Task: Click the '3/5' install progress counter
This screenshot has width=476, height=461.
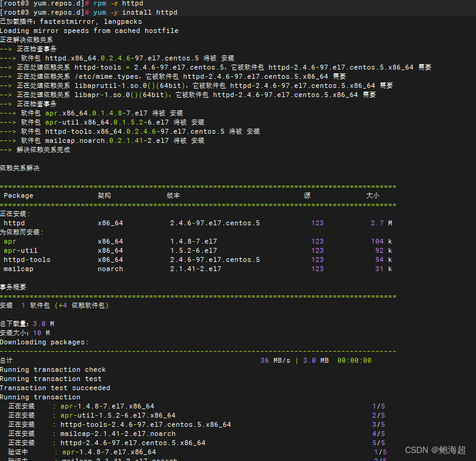Action: tap(378, 424)
